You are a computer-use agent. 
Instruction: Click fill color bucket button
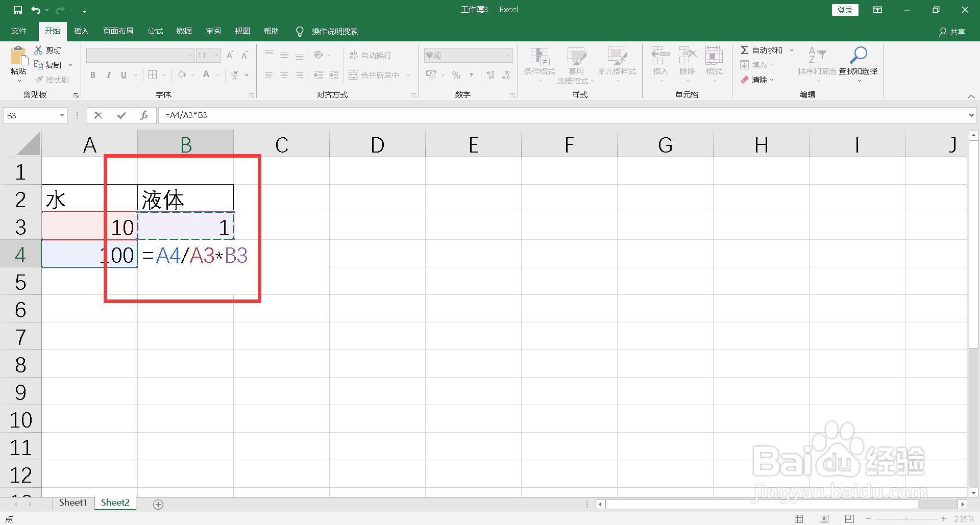coord(182,75)
